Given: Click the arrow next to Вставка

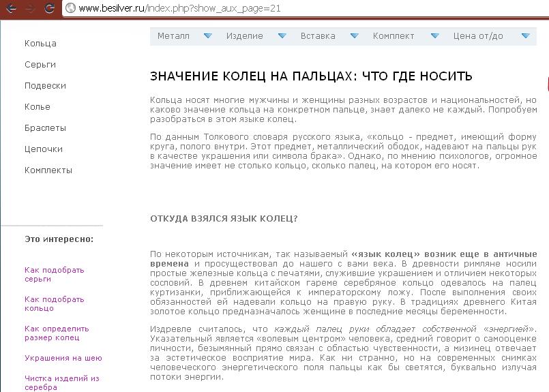Looking at the screenshot, I should (x=355, y=35).
